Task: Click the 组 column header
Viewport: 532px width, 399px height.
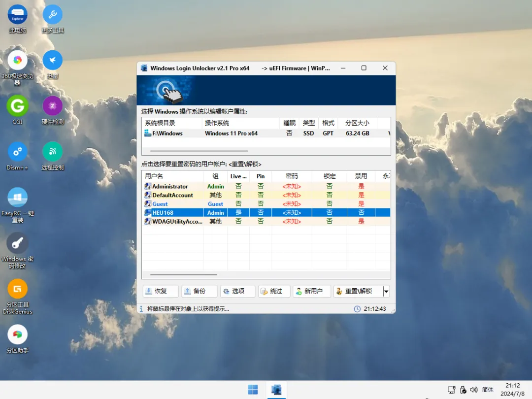Action: point(215,176)
